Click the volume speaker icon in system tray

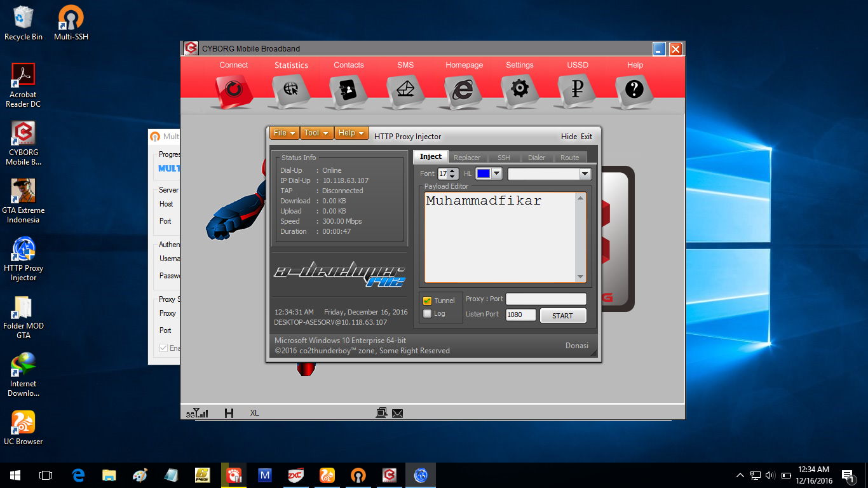coord(770,475)
